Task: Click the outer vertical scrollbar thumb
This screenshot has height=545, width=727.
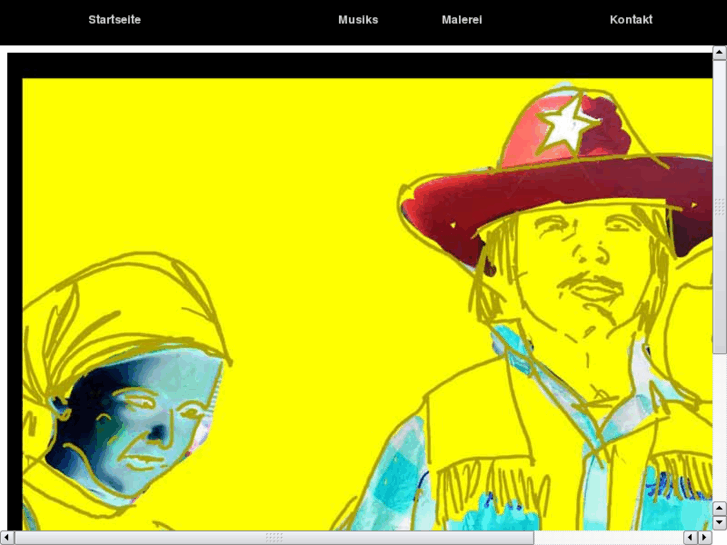Action: click(x=719, y=206)
